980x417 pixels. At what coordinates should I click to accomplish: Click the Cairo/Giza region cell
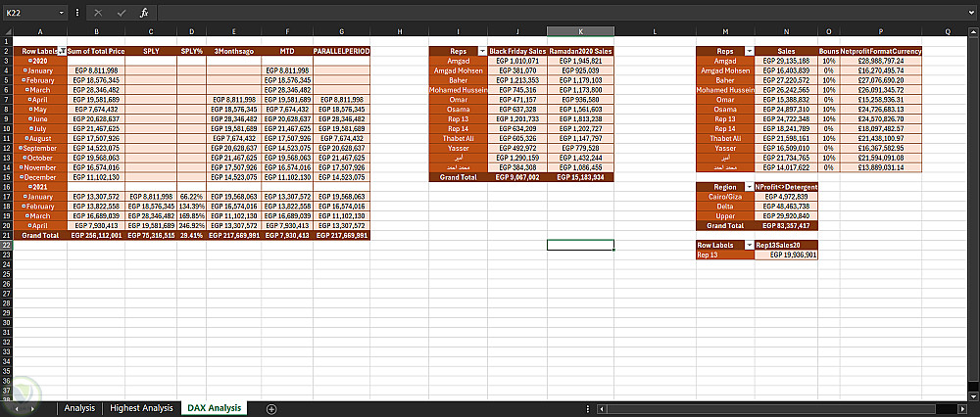coord(725,197)
